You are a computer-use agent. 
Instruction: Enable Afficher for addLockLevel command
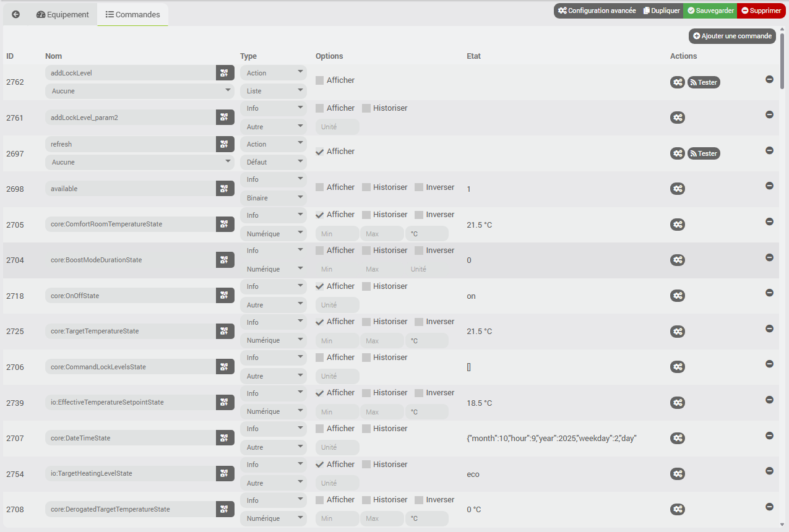coord(319,80)
